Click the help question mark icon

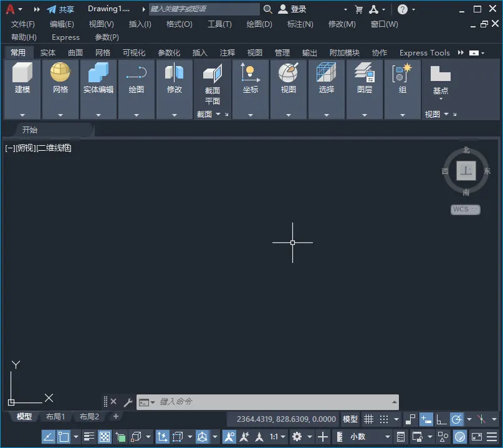pyautogui.click(x=402, y=9)
